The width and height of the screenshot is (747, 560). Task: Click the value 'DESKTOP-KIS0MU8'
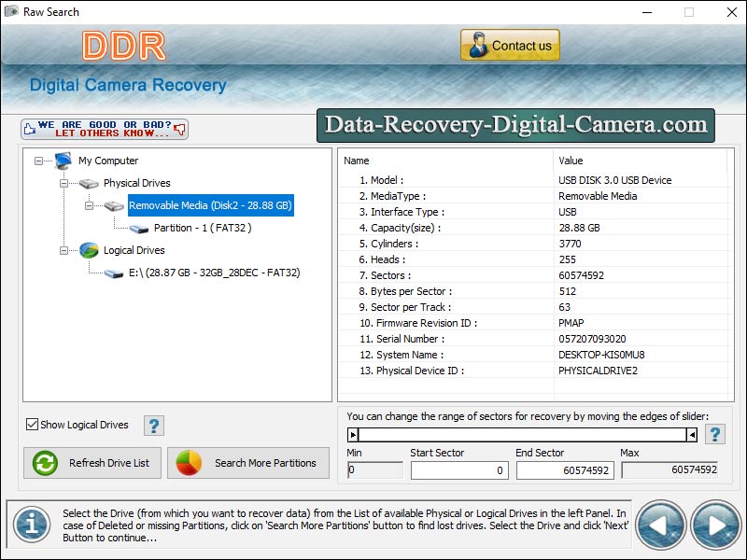601,355
